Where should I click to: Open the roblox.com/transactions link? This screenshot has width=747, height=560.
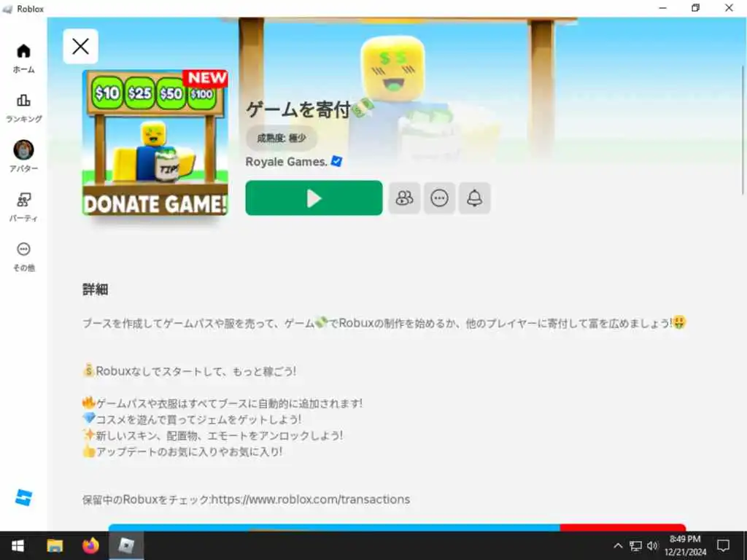310,499
